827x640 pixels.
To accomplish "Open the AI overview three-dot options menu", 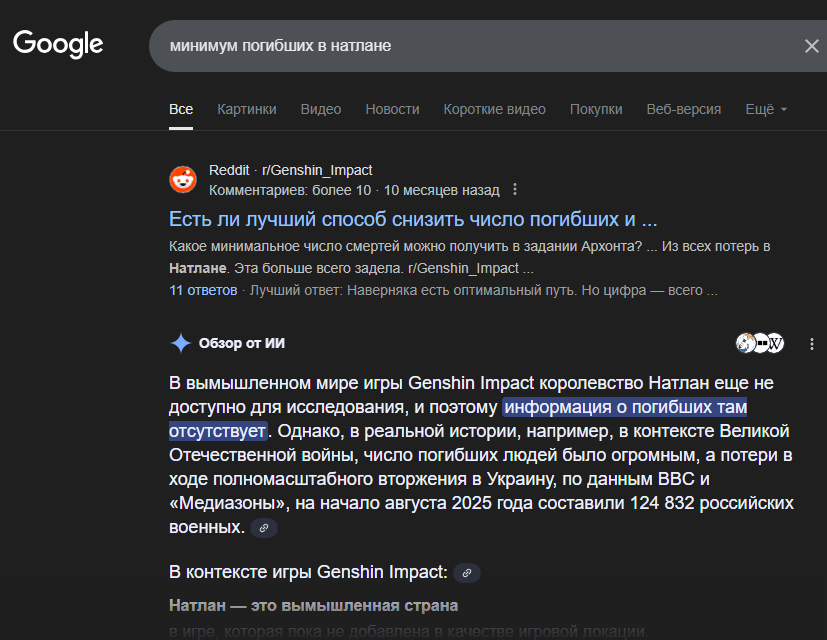I will pyautogui.click(x=812, y=344).
